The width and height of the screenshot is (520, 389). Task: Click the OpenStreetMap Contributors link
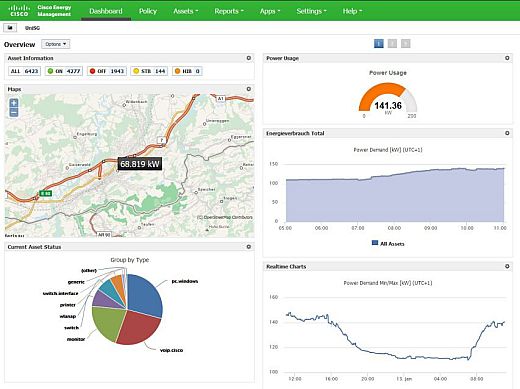(x=225, y=217)
